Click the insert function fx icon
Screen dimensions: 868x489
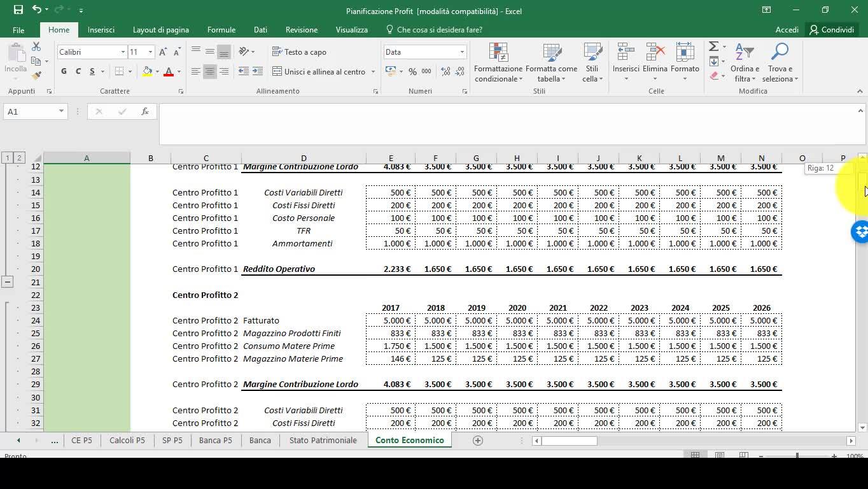(145, 111)
